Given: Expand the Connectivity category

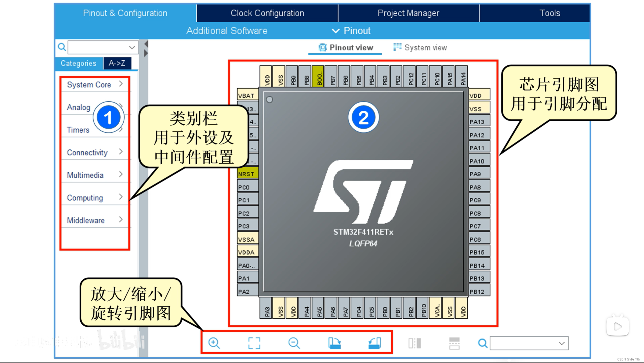Looking at the screenshot, I should coord(95,153).
